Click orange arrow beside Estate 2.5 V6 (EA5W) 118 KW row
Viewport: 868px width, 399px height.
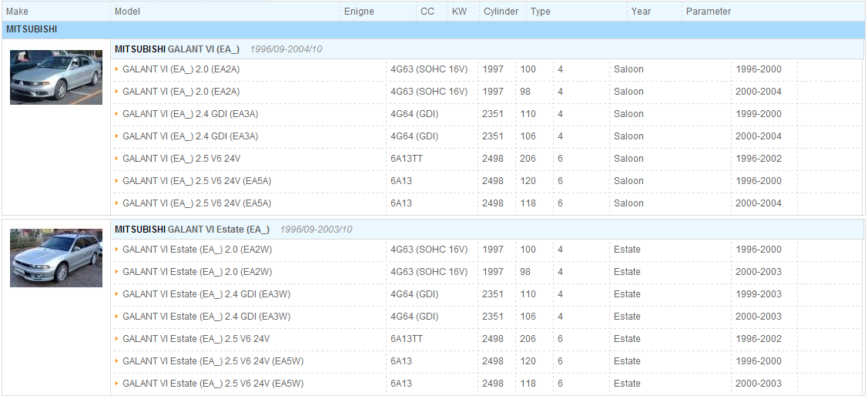click(117, 383)
